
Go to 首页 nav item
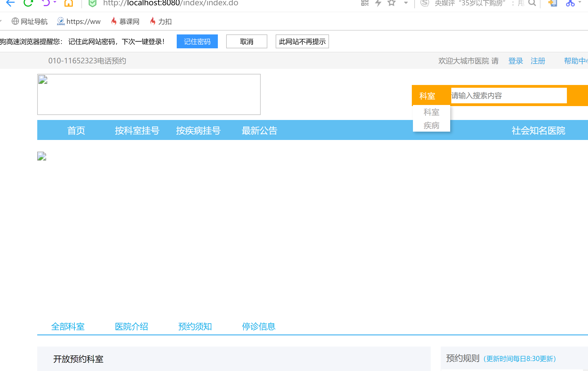click(x=76, y=130)
